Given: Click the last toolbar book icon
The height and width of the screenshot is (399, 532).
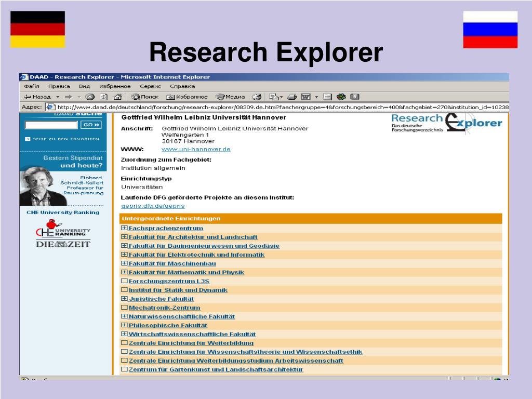Looking at the screenshot, I should [355, 97].
